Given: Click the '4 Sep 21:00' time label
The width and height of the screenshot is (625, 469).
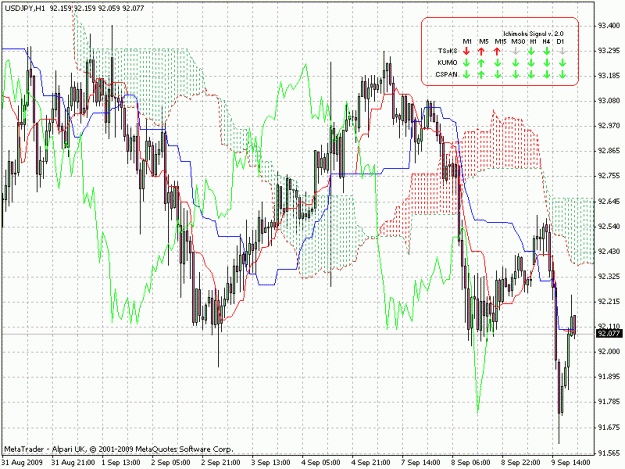Looking at the screenshot, I should point(371,462).
